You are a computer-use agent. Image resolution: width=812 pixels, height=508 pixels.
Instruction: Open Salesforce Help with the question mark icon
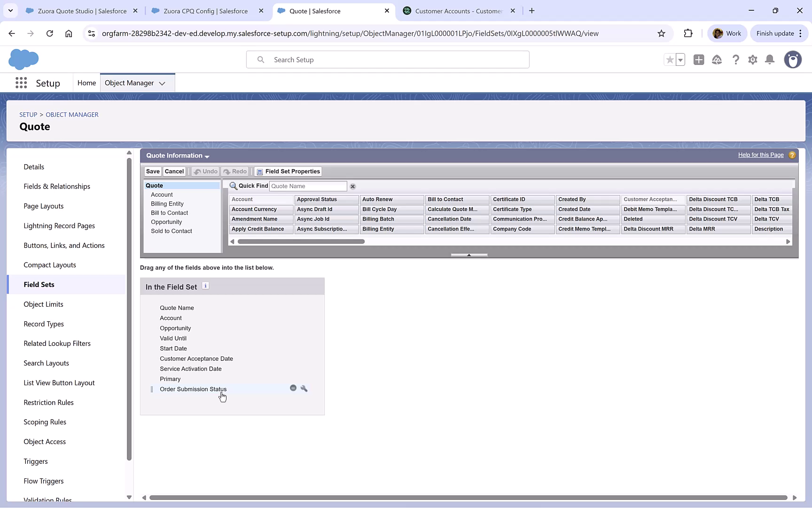point(736,60)
